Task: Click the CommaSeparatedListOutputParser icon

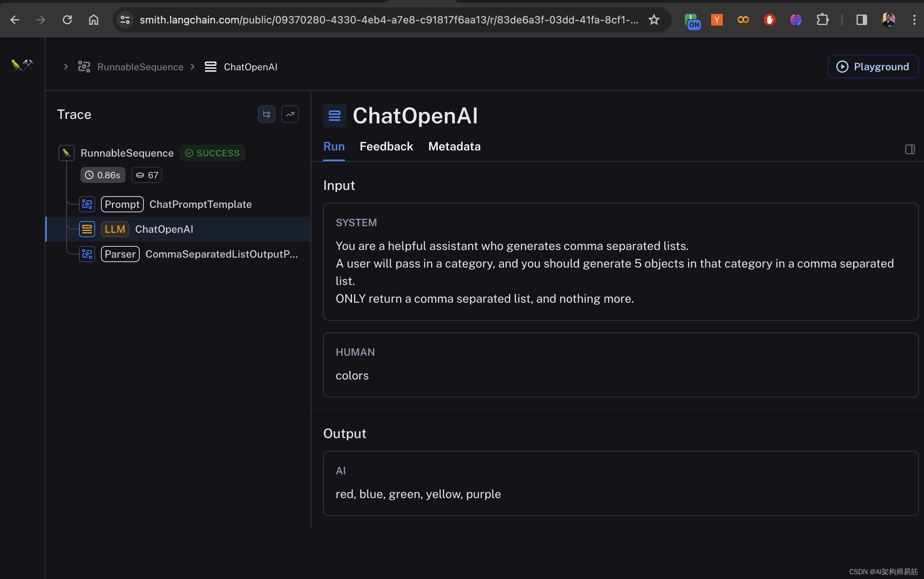Action: pyautogui.click(x=87, y=254)
